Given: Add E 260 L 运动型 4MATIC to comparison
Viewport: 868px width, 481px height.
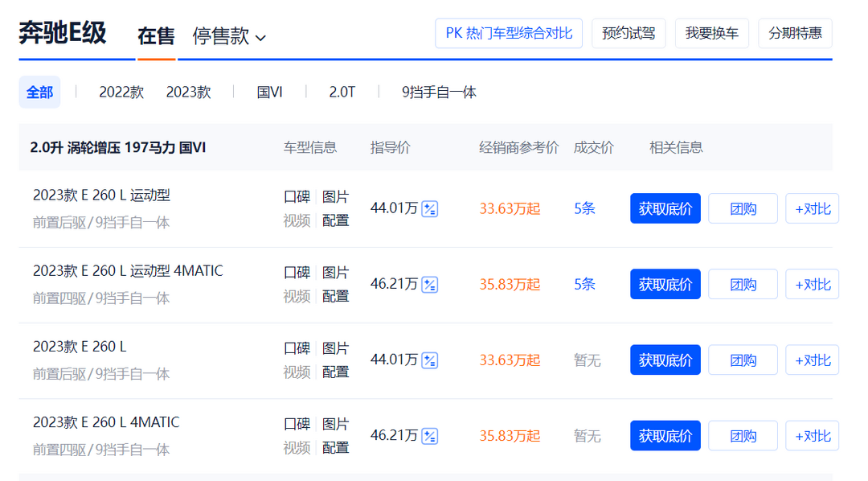Looking at the screenshot, I should (813, 284).
